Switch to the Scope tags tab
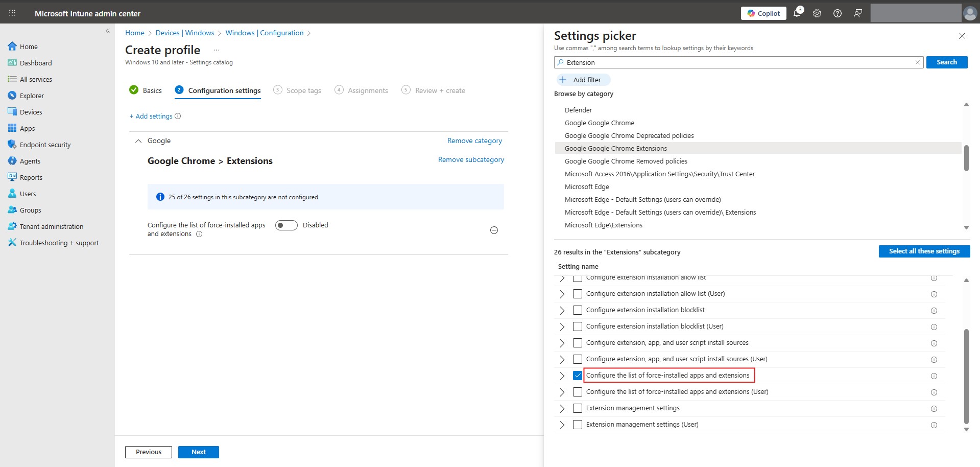The height and width of the screenshot is (467, 980). tap(304, 90)
